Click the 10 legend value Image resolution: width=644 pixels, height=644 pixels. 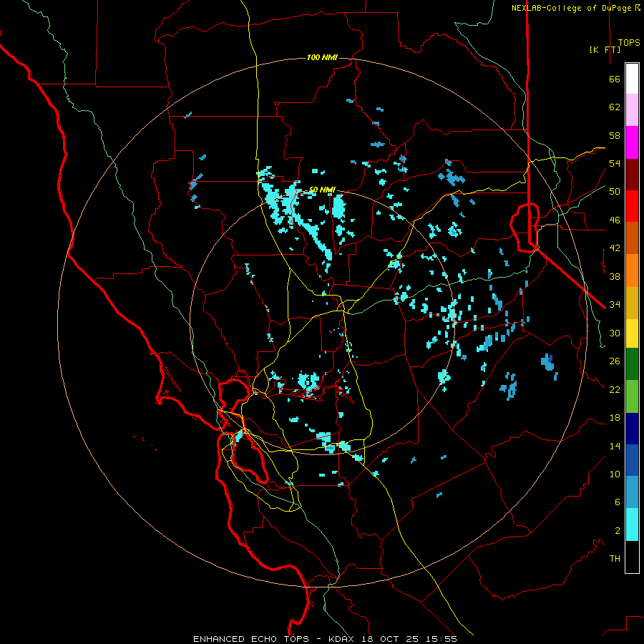point(615,474)
